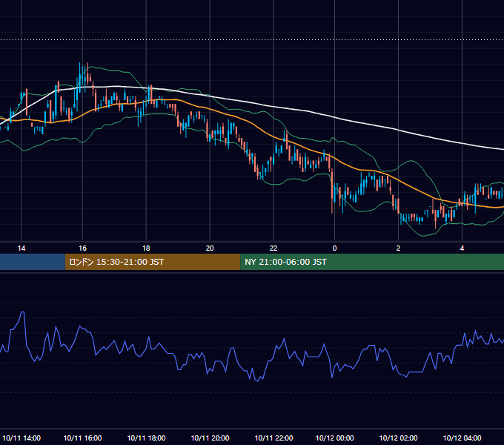Click the 0 hour label on chart axis
Screen dimensions: 504x445
[x=334, y=248]
